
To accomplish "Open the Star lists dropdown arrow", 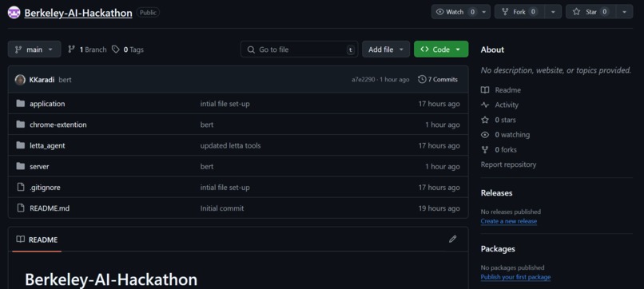I will [x=624, y=12].
